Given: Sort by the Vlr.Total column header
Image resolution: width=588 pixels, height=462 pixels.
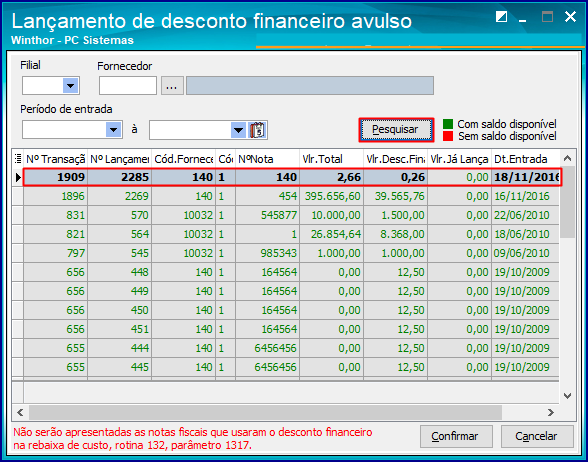Looking at the screenshot, I should coord(332,159).
